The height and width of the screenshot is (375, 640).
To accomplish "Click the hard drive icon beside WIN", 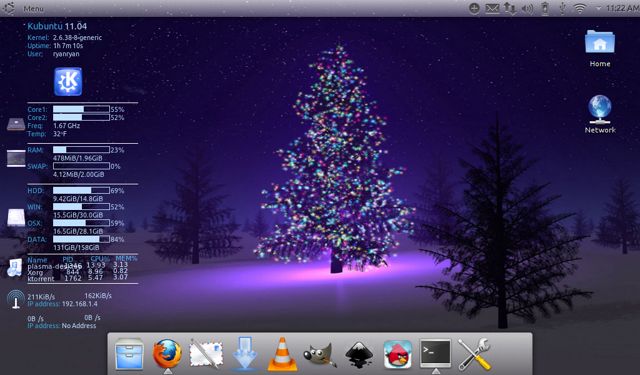I will click(x=16, y=217).
